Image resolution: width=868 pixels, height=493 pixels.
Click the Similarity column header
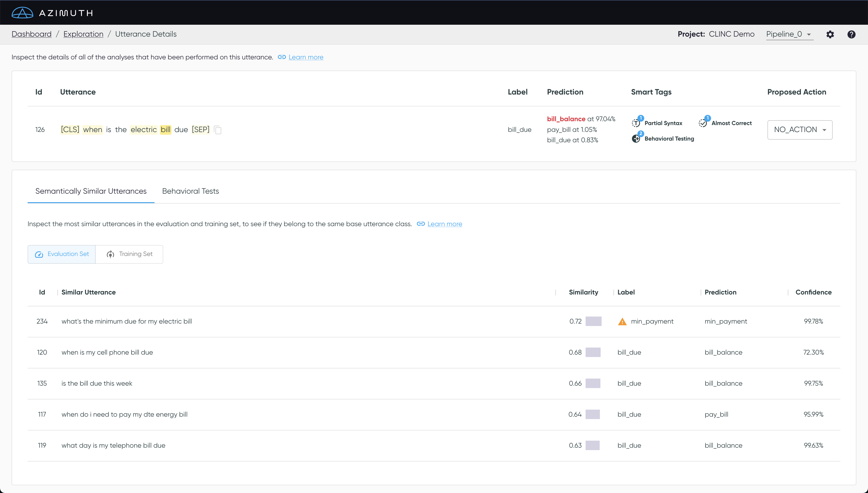pos(583,292)
